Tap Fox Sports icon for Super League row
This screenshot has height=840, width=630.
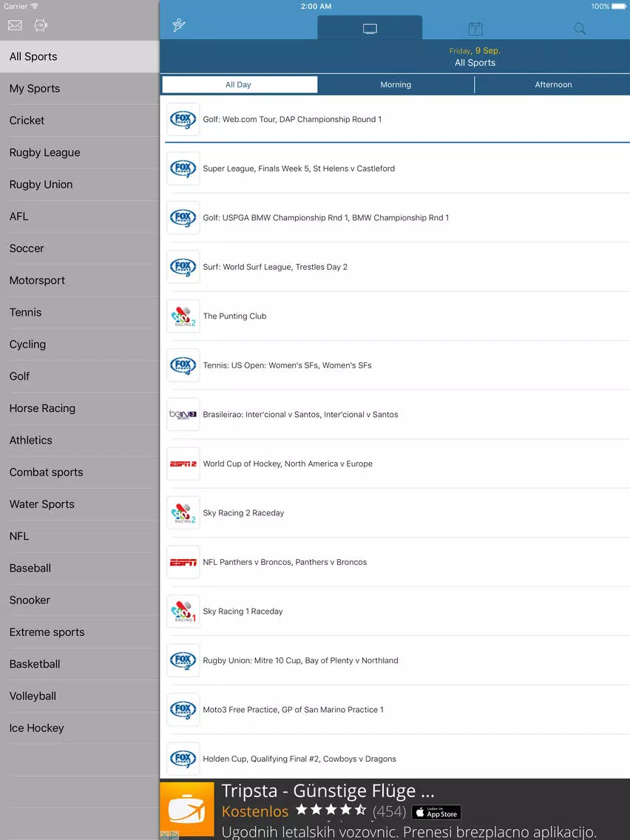(x=183, y=169)
